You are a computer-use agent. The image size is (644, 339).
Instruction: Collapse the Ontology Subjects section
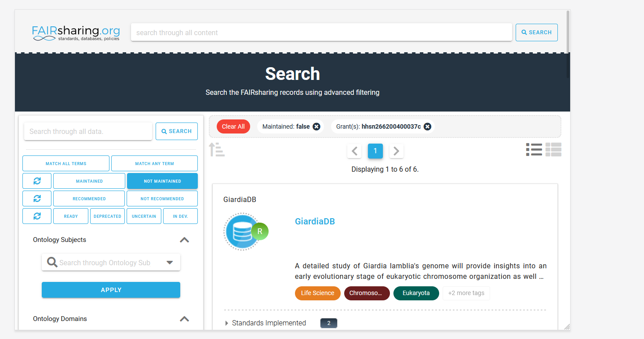184,240
